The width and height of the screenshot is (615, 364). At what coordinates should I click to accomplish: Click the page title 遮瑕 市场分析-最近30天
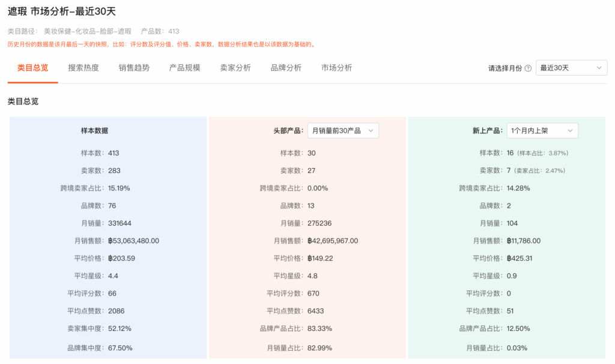click(x=62, y=11)
